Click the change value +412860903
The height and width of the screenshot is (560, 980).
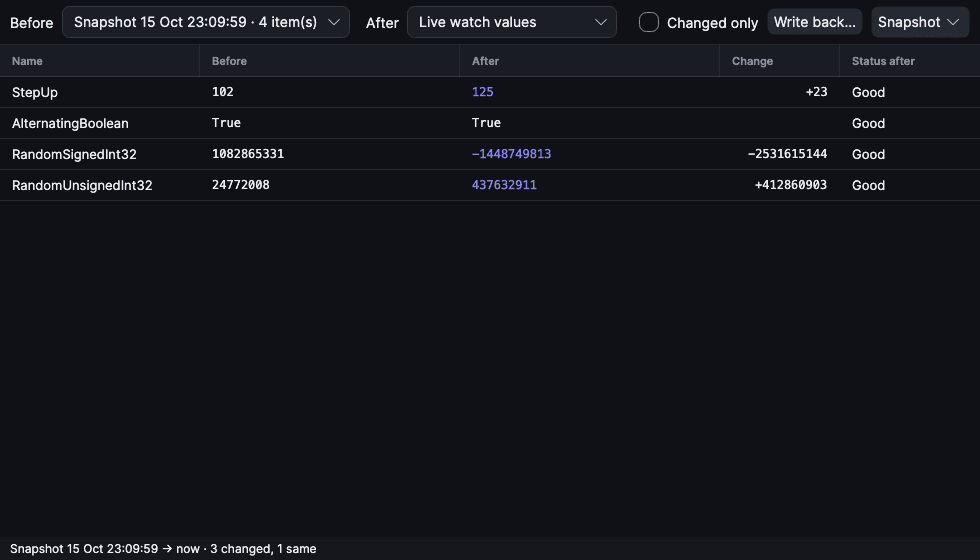pos(791,185)
